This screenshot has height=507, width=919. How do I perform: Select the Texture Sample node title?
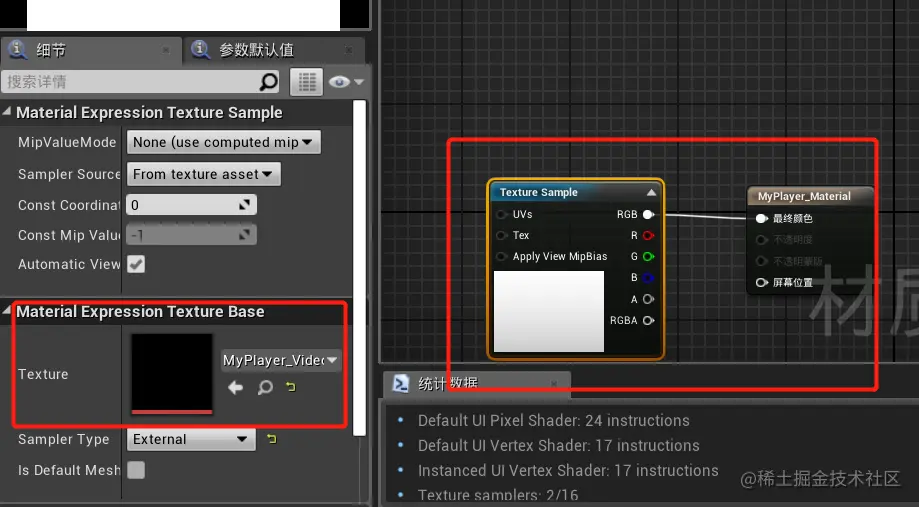(x=539, y=192)
